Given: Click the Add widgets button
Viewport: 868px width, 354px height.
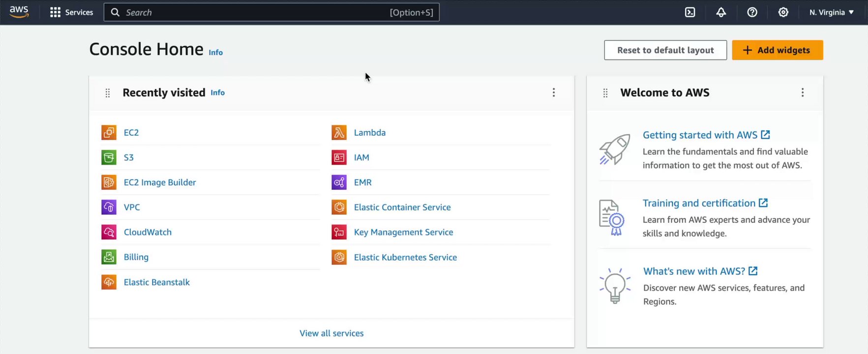Looking at the screenshot, I should tap(777, 50).
